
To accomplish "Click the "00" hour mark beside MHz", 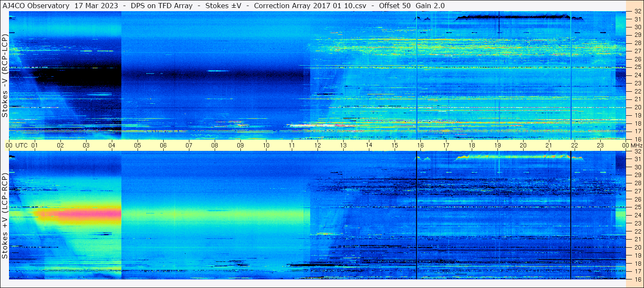I will coord(626,145).
